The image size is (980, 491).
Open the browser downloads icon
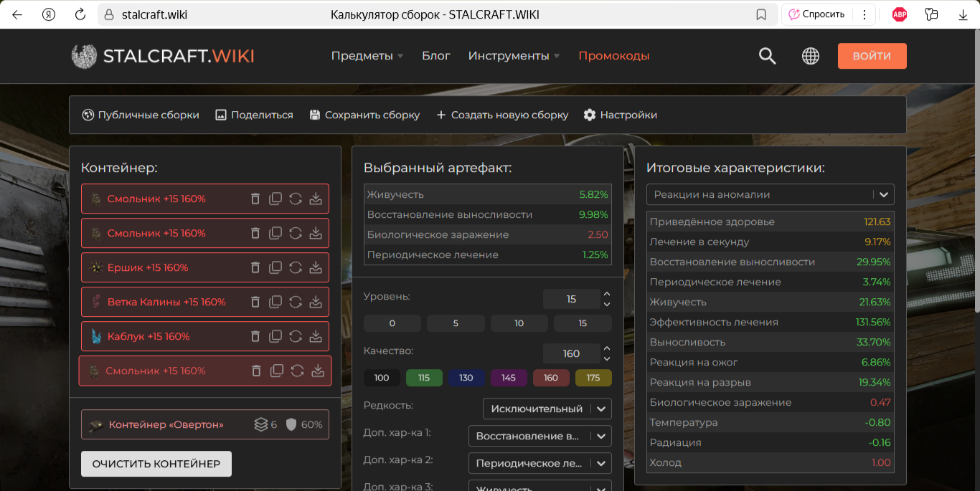pos(963,14)
